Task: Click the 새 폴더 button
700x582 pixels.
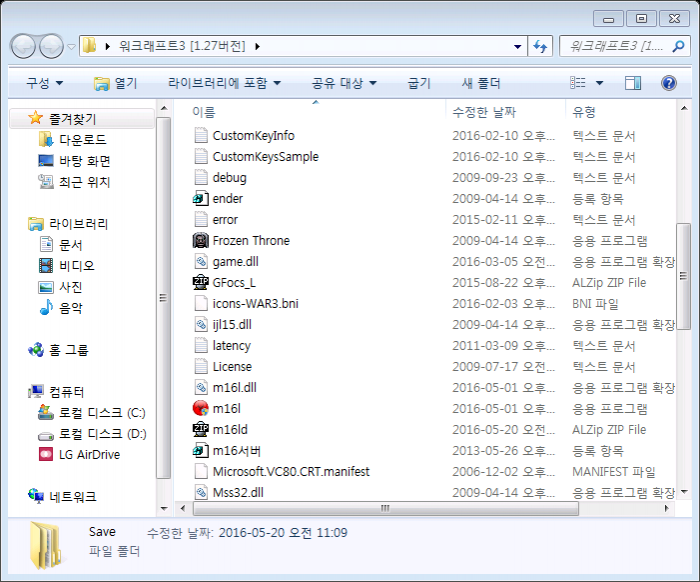Action: [481, 83]
